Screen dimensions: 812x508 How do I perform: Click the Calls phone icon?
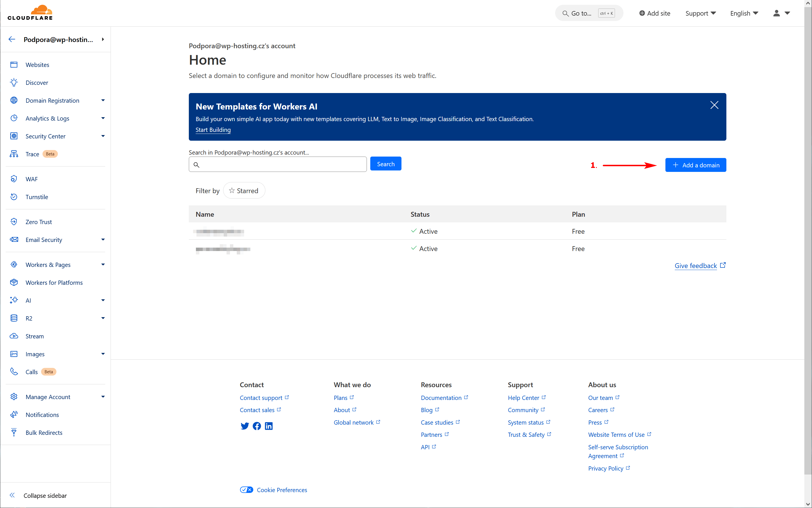[14, 372]
